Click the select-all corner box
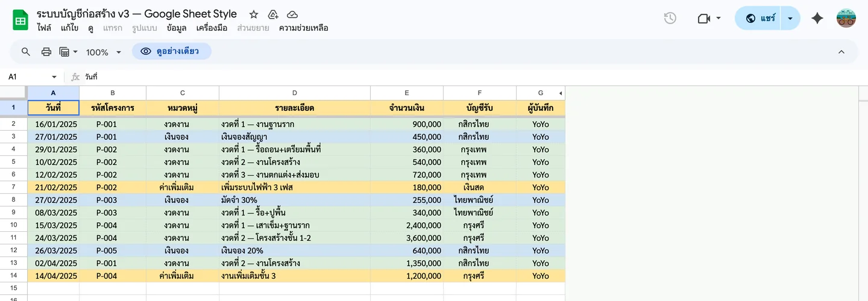The width and height of the screenshot is (868, 301). 13,93
